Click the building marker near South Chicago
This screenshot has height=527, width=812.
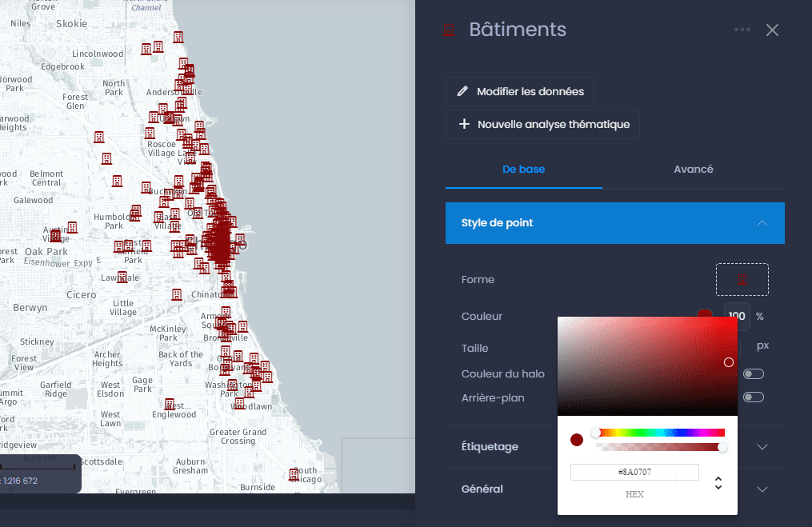tap(294, 474)
